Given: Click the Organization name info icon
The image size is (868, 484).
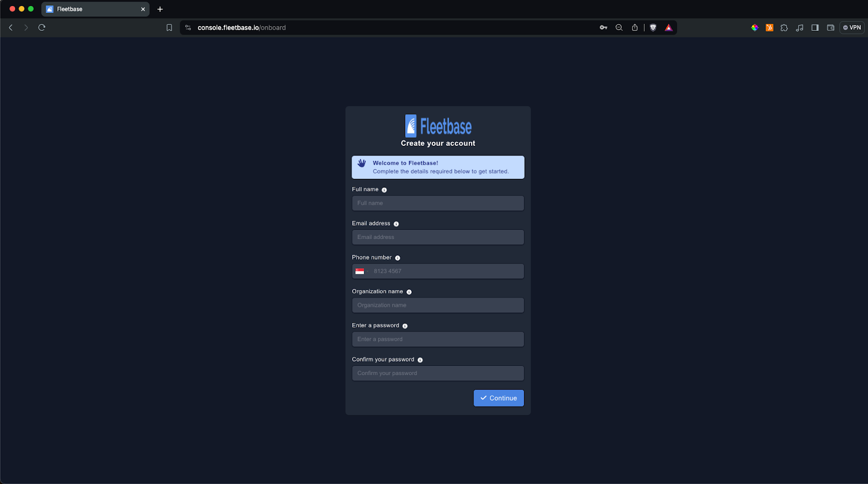Looking at the screenshot, I should (x=409, y=292).
